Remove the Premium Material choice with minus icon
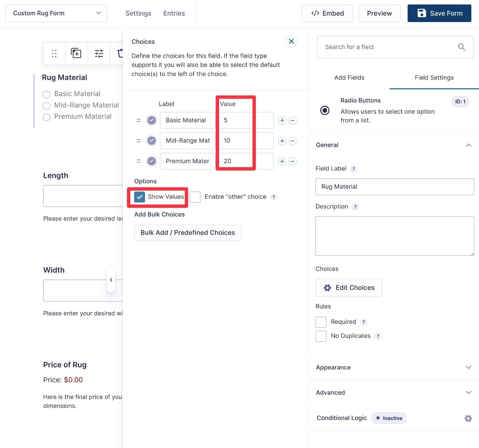479x448 pixels. coord(293,161)
